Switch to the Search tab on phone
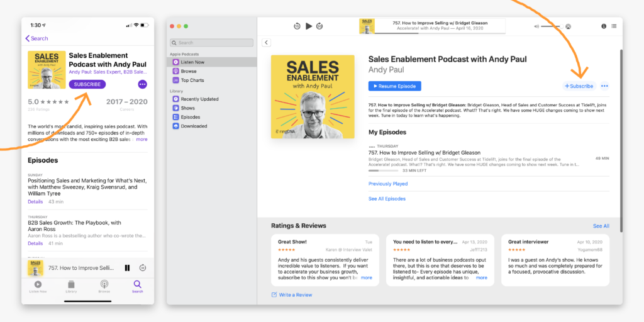This screenshot has width=644, height=322. coord(138,286)
